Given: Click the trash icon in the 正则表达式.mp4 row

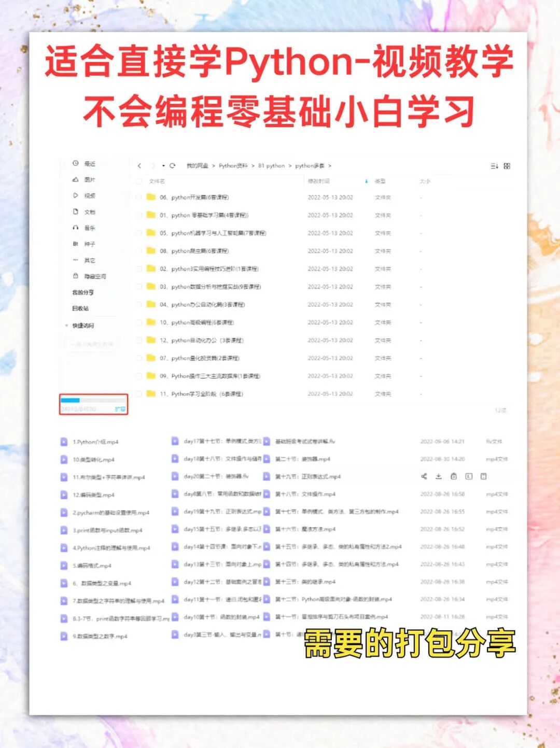Looking at the screenshot, I should coord(454,476).
